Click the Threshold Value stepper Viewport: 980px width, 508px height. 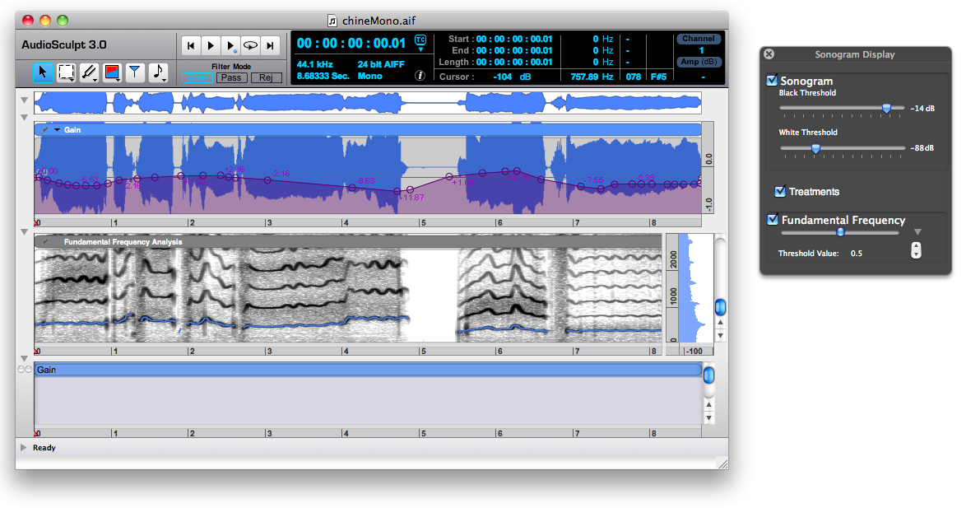tap(916, 250)
